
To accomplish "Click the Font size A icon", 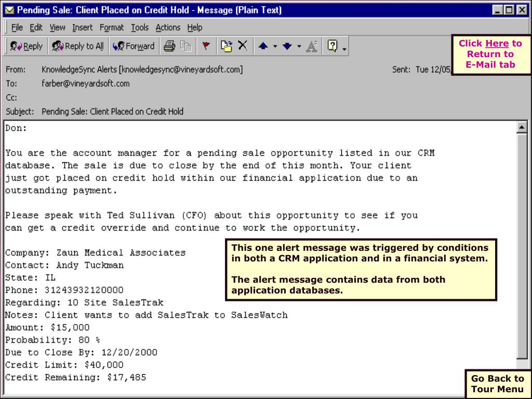I will pyautogui.click(x=312, y=46).
